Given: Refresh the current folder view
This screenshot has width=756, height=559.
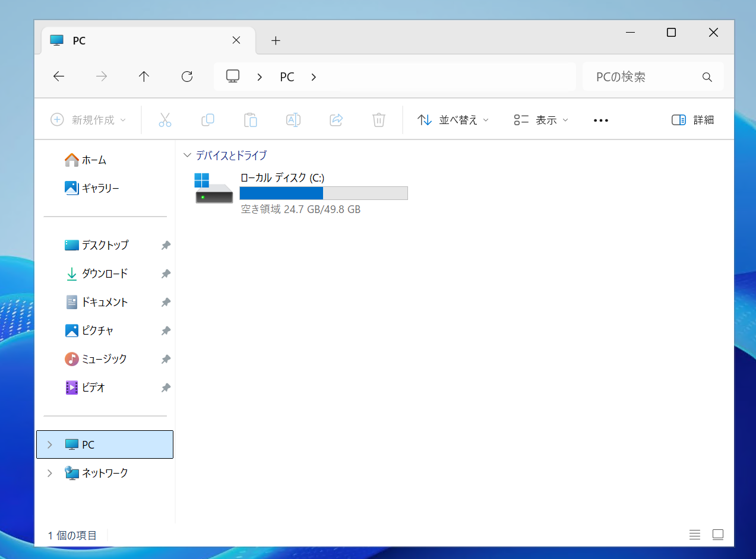Looking at the screenshot, I should click(187, 77).
